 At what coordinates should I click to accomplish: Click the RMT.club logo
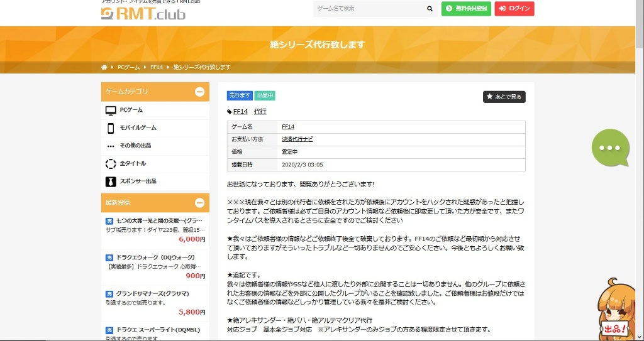(x=143, y=13)
